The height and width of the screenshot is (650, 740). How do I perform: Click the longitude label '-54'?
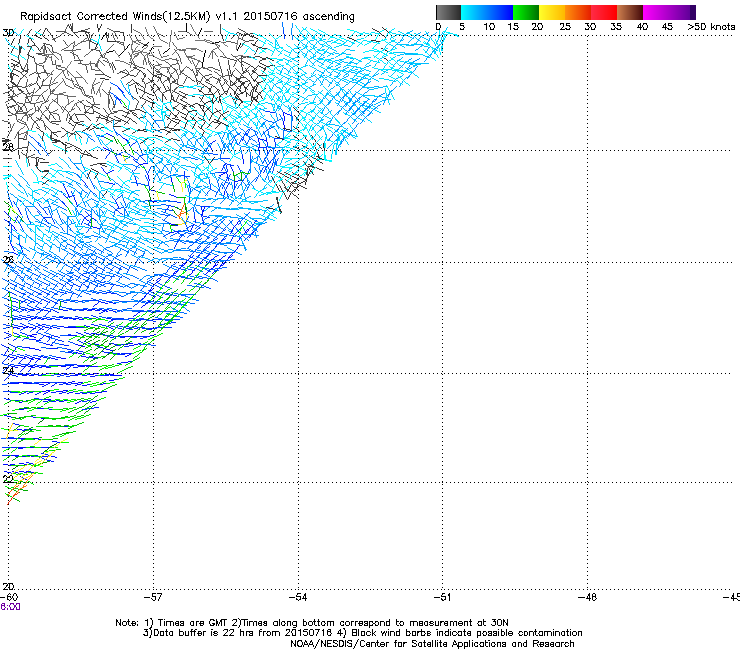coord(298,597)
